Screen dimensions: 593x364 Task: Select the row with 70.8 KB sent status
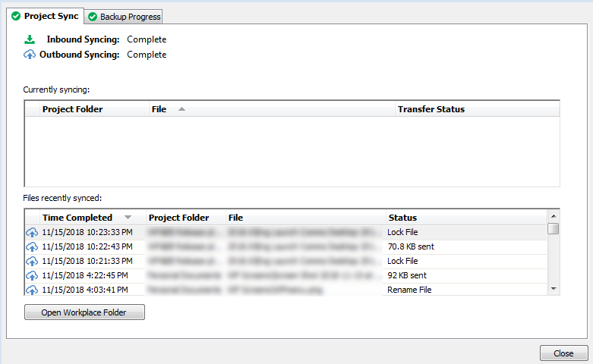pos(410,246)
